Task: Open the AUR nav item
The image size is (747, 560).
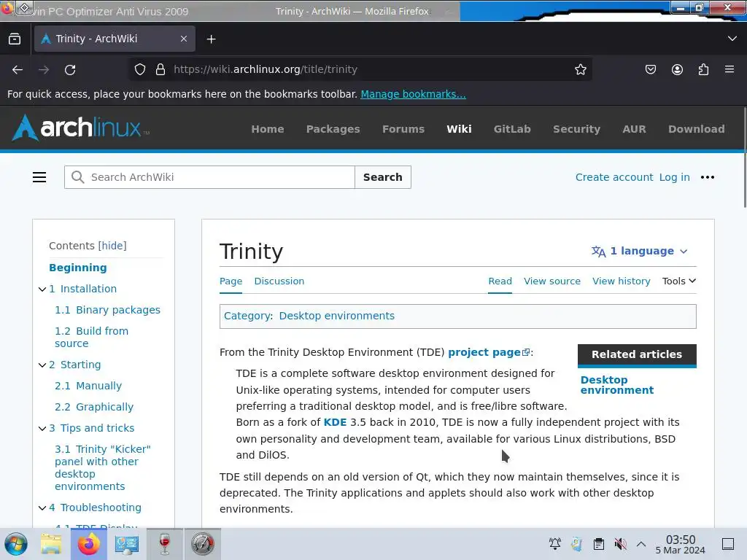Action: (634, 129)
